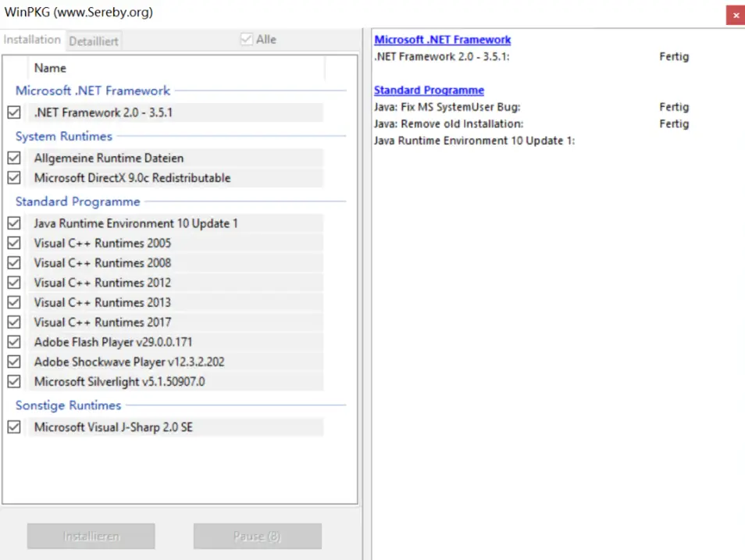Select 'Adobe Flash Player v29.0.0.171' row text
Viewport: 745px width, 560px height.
click(x=113, y=342)
